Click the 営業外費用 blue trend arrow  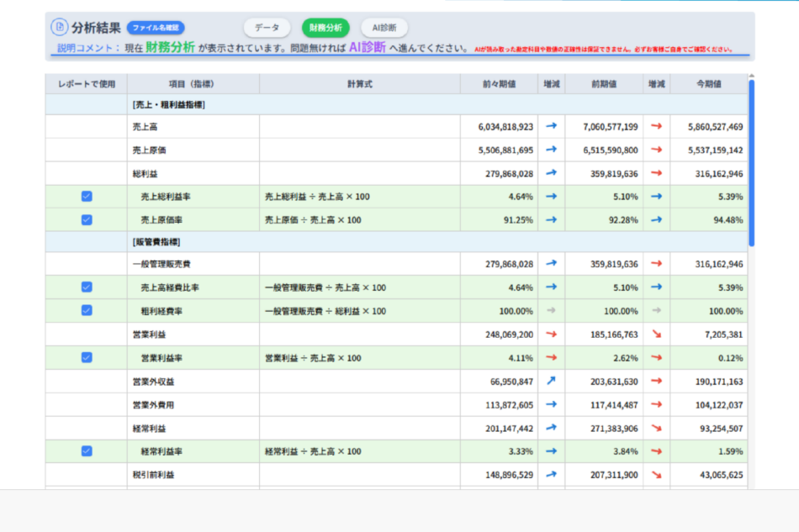[552, 405]
